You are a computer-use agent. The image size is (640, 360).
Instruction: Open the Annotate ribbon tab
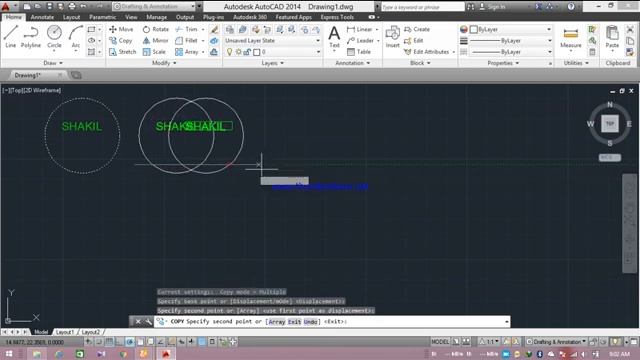tap(42, 17)
